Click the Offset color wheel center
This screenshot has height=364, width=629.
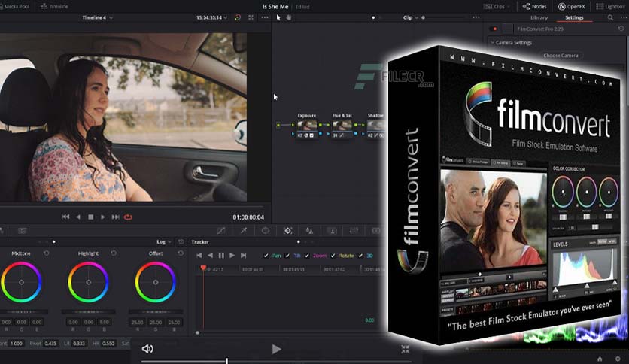point(156,282)
